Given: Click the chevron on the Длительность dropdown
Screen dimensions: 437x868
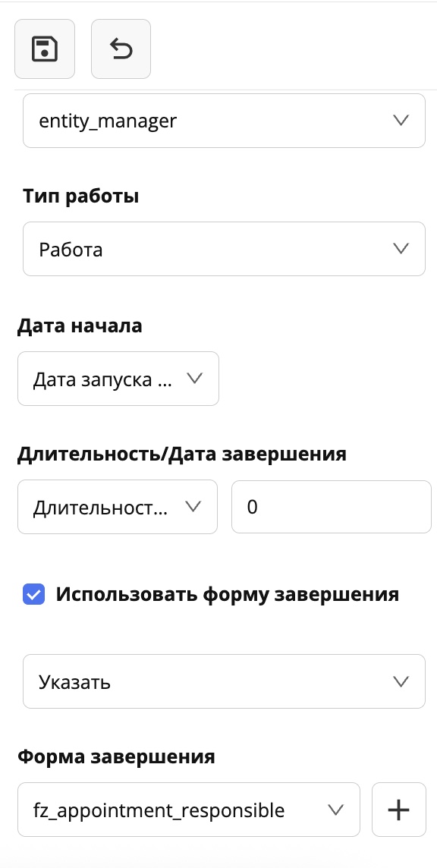Looking at the screenshot, I should coord(196,507).
